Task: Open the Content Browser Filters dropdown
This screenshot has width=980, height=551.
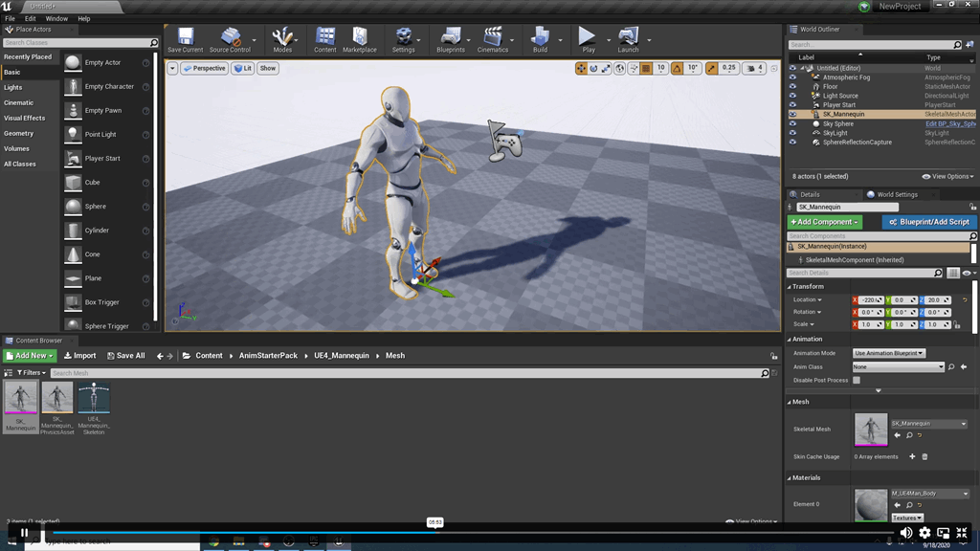Action: pos(31,373)
